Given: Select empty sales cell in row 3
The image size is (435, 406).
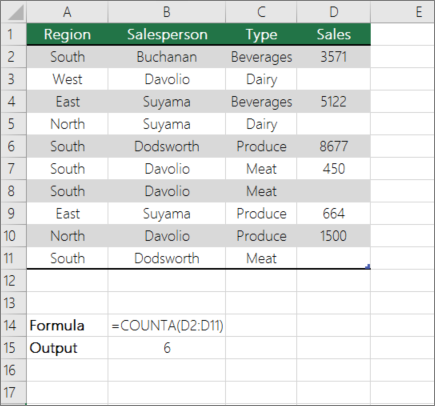Looking at the screenshot, I should click(x=334, y=79).
